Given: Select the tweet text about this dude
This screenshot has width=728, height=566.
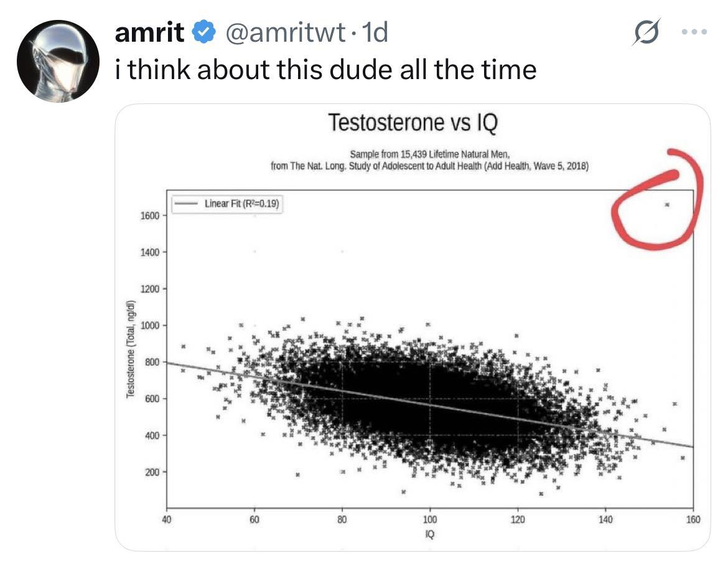Looking at the screenshot, I should point(326,70).
